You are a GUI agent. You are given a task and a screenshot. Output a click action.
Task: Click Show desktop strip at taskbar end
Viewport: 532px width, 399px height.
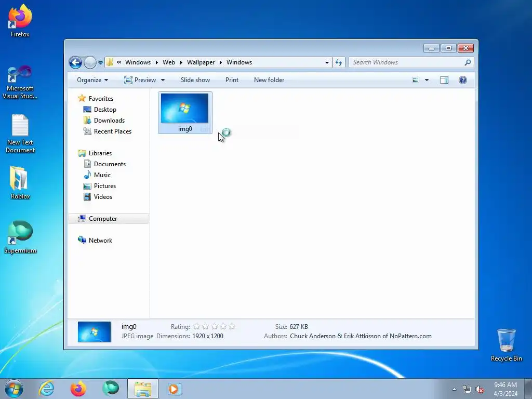[x=528, y=389]
